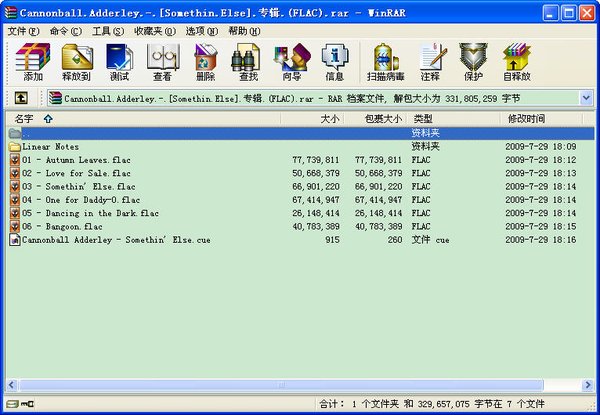Screen dimensions: 600x415
Task: Open the Tools (工具) menu
Action: [x=108, y=31]
